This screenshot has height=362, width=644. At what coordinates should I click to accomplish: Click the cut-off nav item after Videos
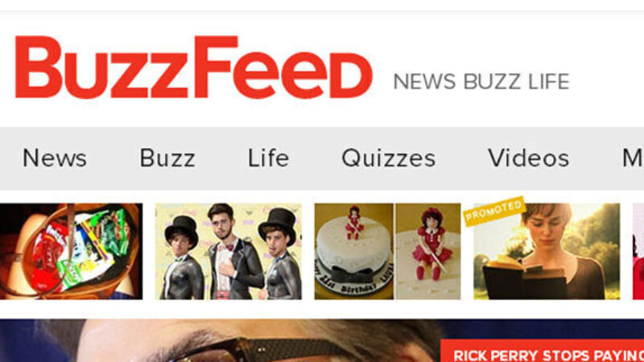click(633, 158)
